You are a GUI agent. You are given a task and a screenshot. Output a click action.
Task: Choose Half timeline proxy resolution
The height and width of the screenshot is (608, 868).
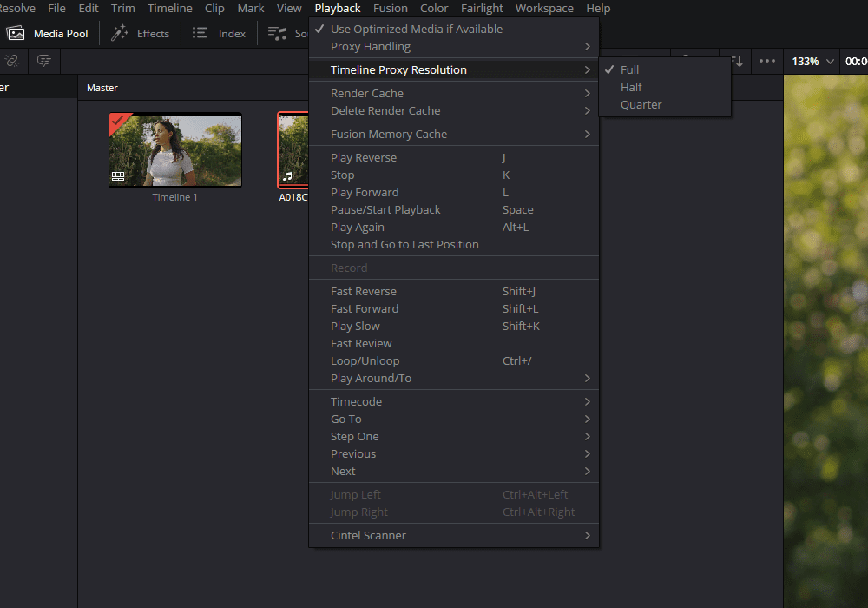tap(631, 87)
